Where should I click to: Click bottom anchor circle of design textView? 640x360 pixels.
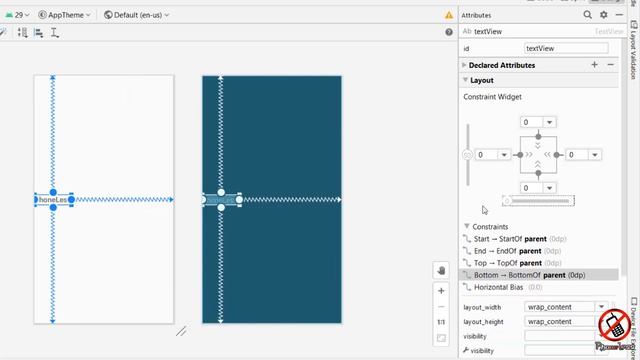pyautogui.click(x=53, y=207)
